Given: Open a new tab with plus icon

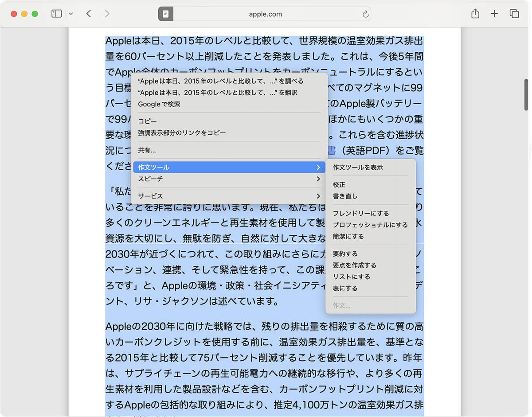Looking at the screenshot, I should (495, 14).
